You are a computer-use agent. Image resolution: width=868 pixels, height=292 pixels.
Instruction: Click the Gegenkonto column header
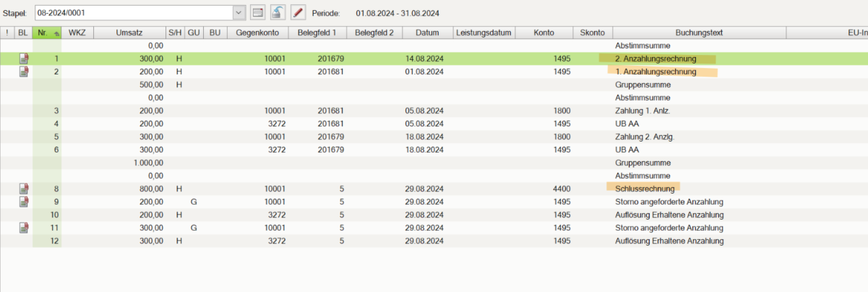coord(257,33)
